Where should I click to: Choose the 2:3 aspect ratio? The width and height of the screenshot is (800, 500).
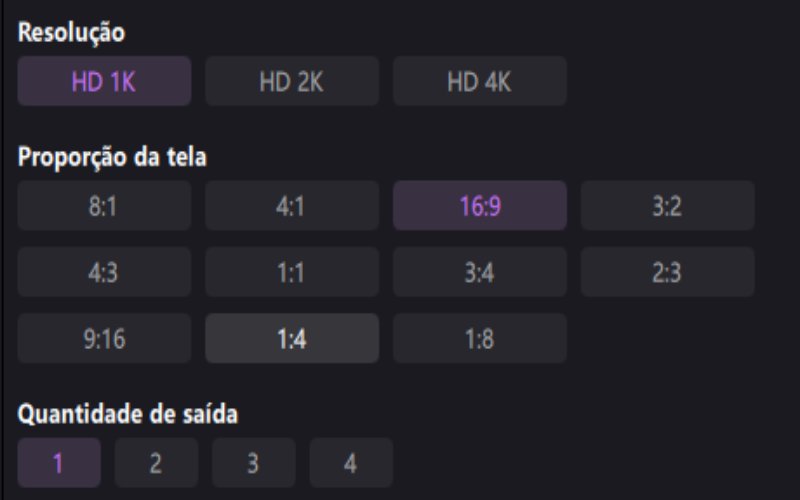click(x=667, y=272)
